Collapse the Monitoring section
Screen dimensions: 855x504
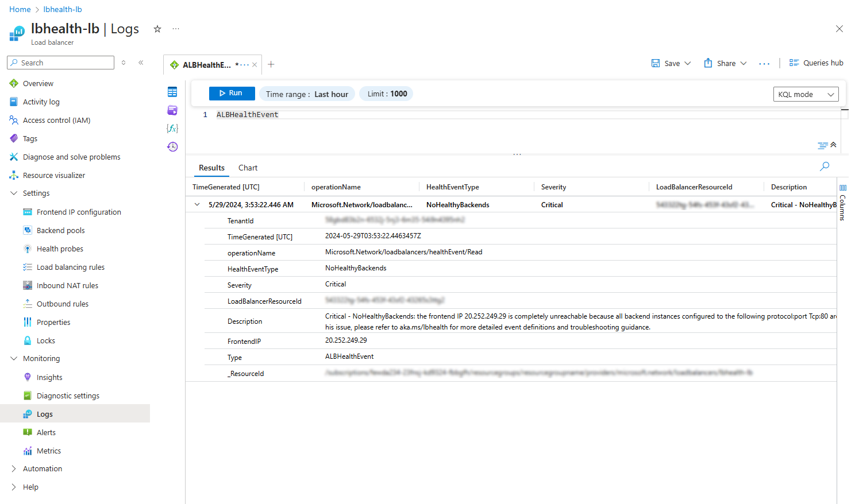tap(14, 359)
